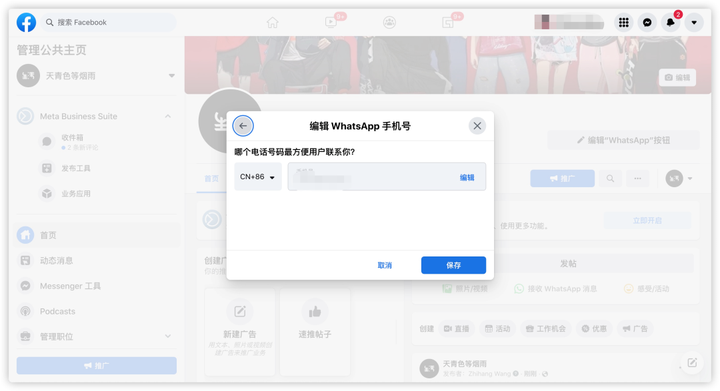Click the 取消 cancel button

pos(385,265)
